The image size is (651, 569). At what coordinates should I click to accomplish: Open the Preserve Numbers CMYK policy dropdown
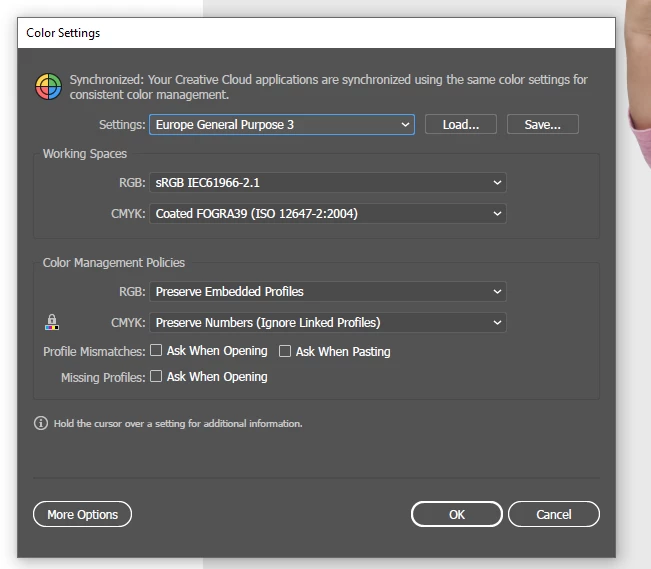(x=328, y=323)
